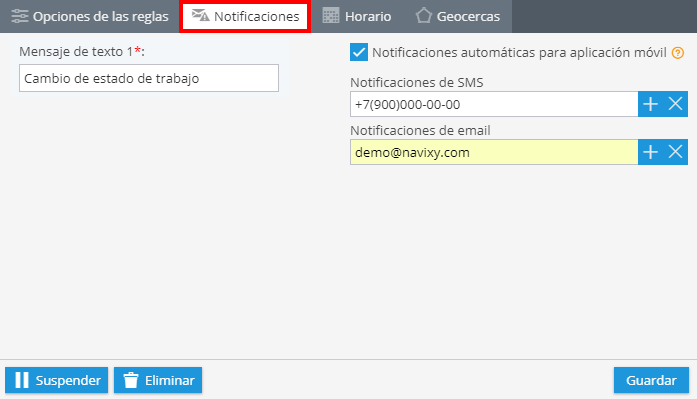Viewport: 697px width, 399px height.
Task: Click the SMS phone number input field
Action: [494, 104]
